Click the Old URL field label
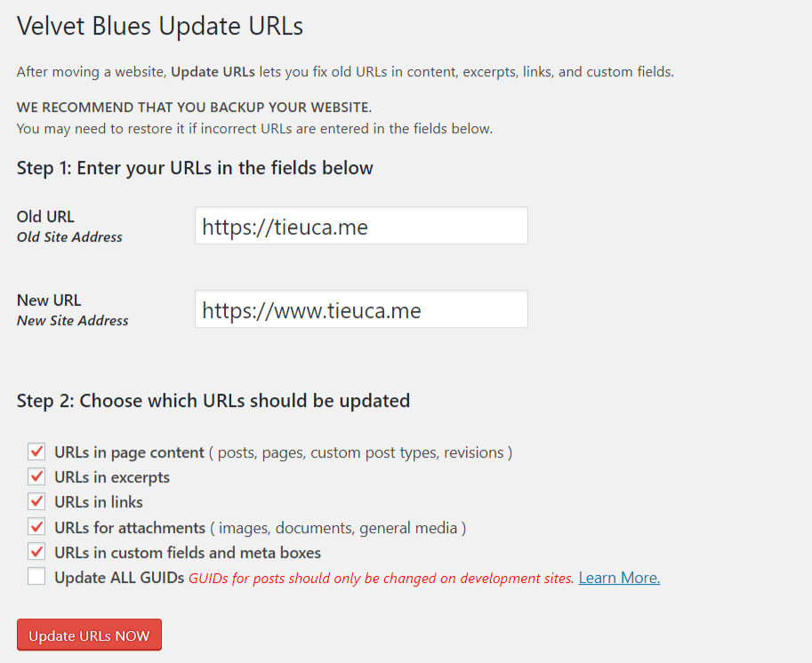The height and width of the screenshot is (663, 812). 45,217
